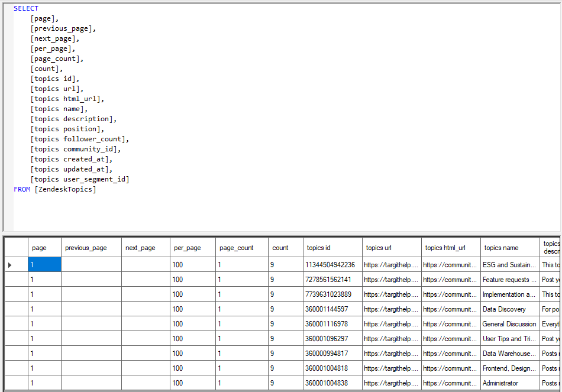The image size is (562, 392).
Task: Select the previous_page column header
Action: click(89, 247)
